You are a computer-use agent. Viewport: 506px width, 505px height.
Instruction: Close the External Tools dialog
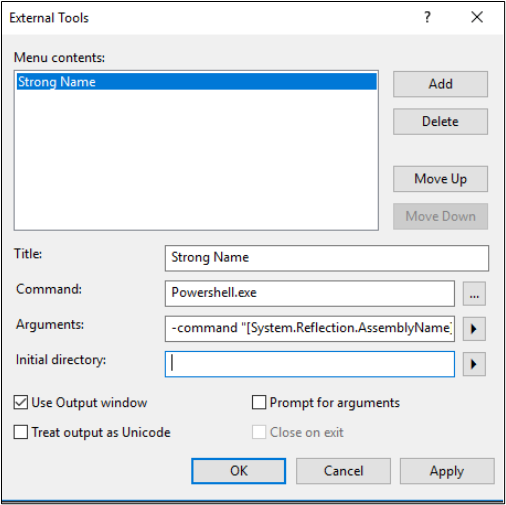[477, 17]
